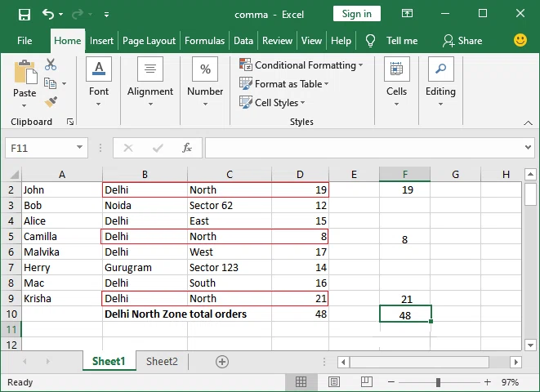This screenshot has height=392, width=540.
Task: Select Delhi North Zone total orders cell
Action: tap(176, 314)
